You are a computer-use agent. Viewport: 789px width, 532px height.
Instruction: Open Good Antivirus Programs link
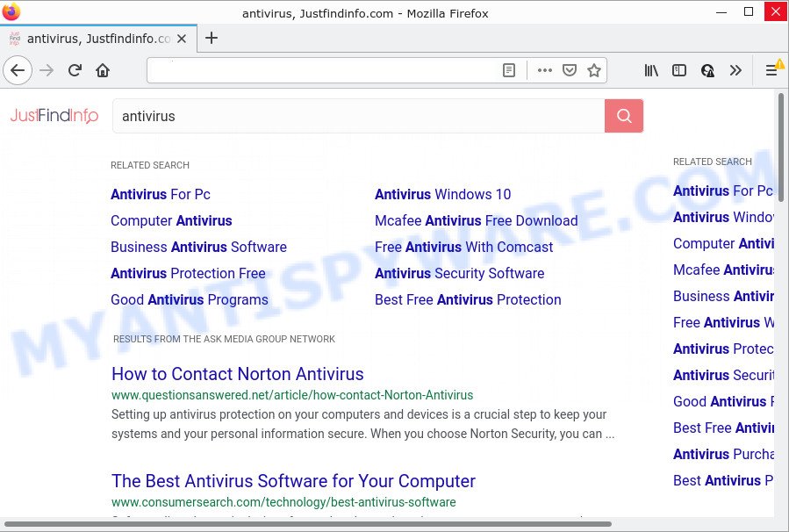(x=190, y=299)
